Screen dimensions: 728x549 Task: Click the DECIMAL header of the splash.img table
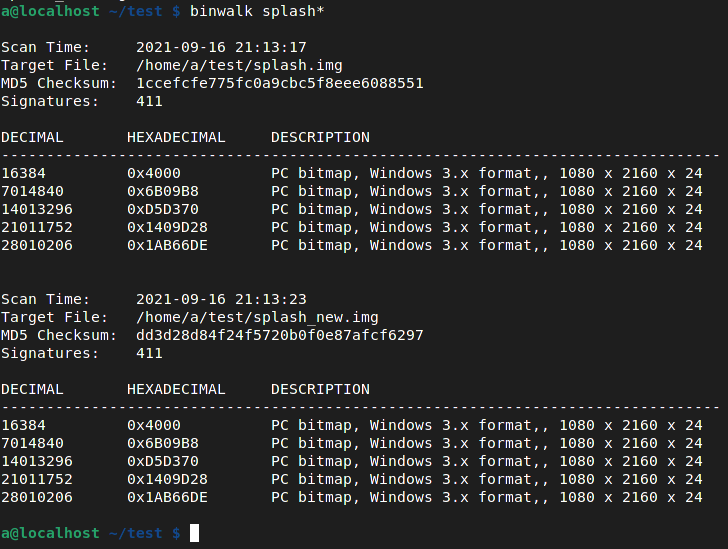pos(32,137)
